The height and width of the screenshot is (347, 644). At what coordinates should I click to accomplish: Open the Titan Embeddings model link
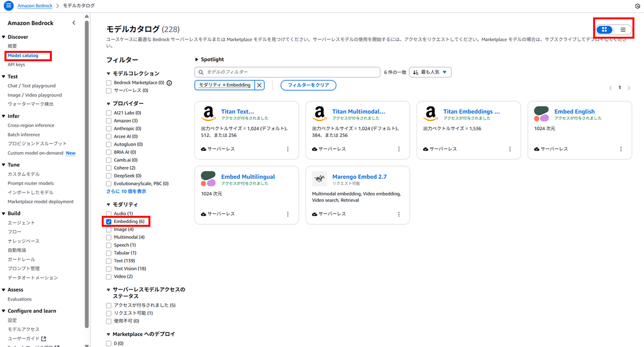471,112
